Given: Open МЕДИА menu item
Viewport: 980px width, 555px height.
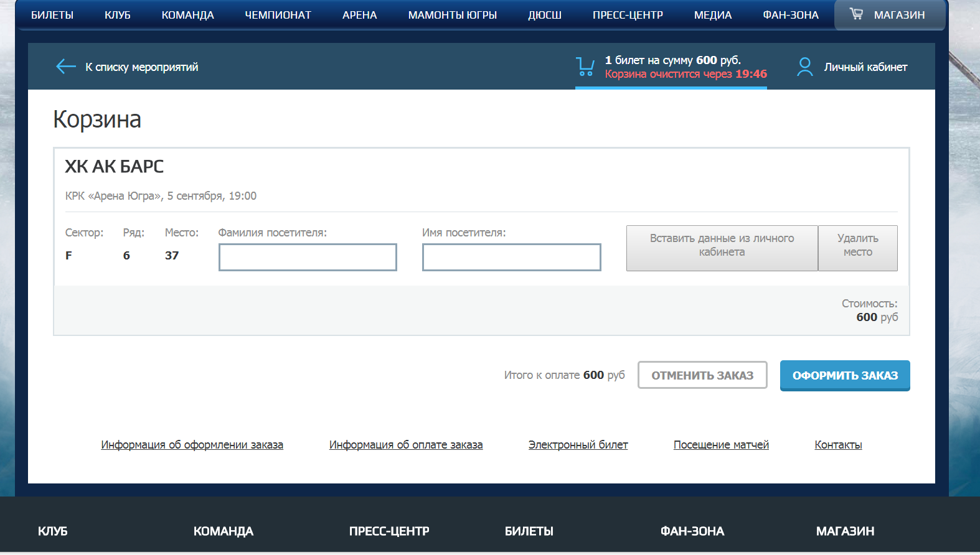Looking at the screenshot, I should 713,15.
